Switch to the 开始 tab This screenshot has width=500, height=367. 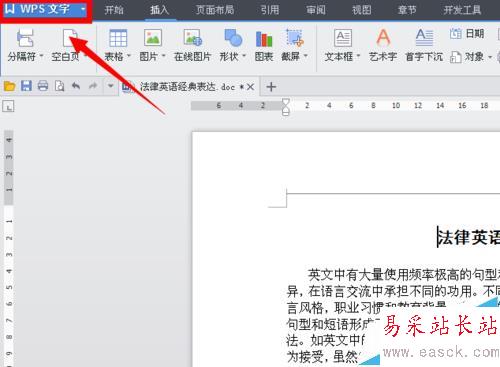(x=114, y=10)
